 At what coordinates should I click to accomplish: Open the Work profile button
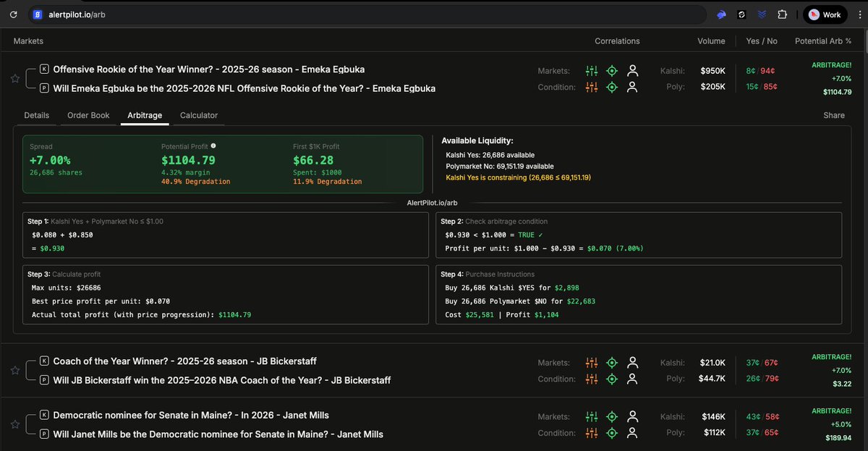pos(825,14)
